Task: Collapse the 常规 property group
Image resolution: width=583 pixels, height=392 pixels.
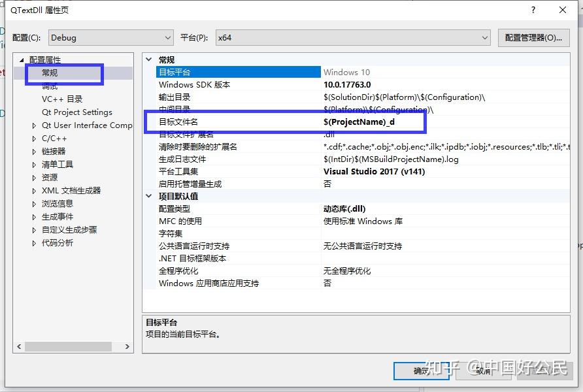Action: (149, 59)
